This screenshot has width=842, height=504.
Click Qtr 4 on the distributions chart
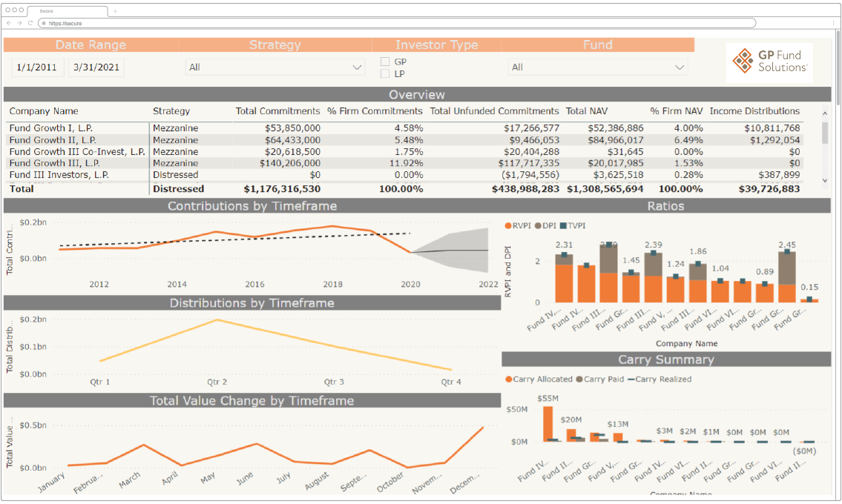451,382
